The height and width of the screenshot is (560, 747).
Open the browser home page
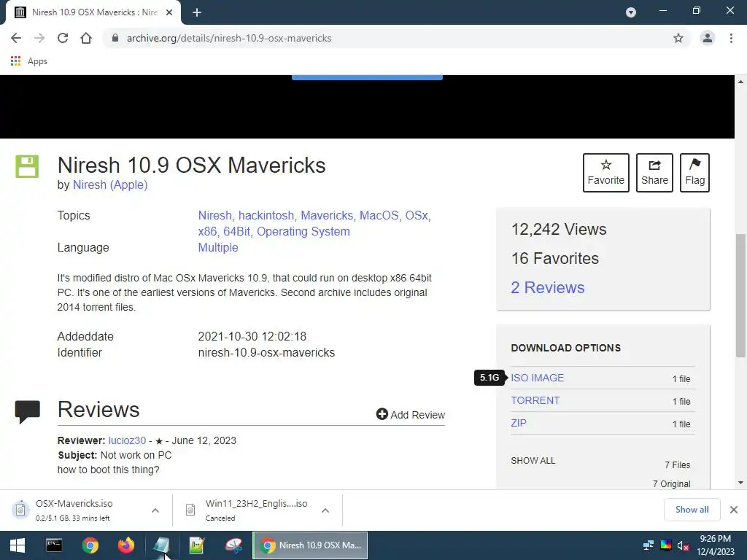point(86,38)
